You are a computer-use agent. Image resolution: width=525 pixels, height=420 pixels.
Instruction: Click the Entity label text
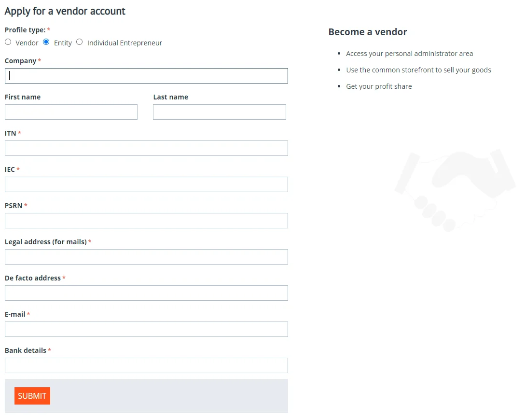click(63, 43)
